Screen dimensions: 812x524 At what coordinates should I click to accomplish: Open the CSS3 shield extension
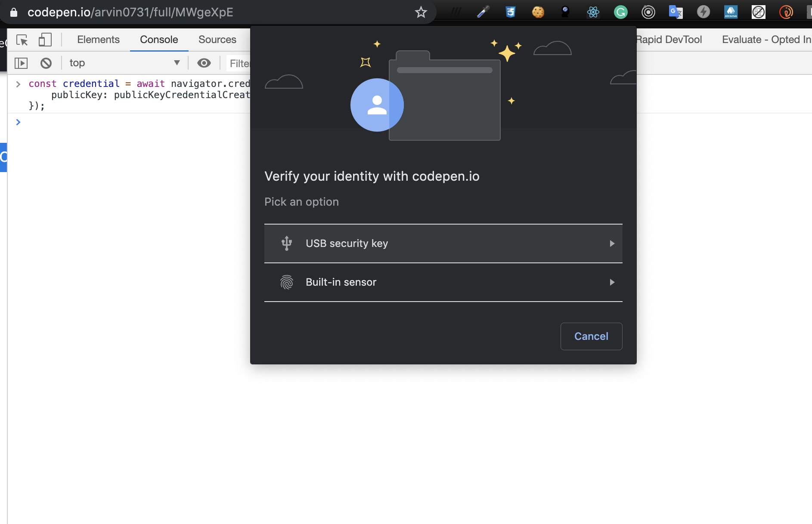pyautogui.click(x=511, y=12)
